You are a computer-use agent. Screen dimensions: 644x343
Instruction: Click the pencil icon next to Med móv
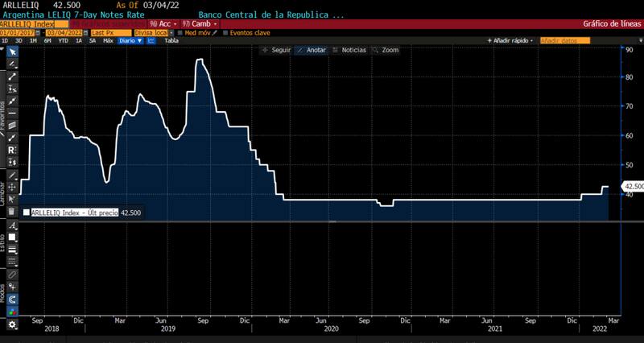216,32
